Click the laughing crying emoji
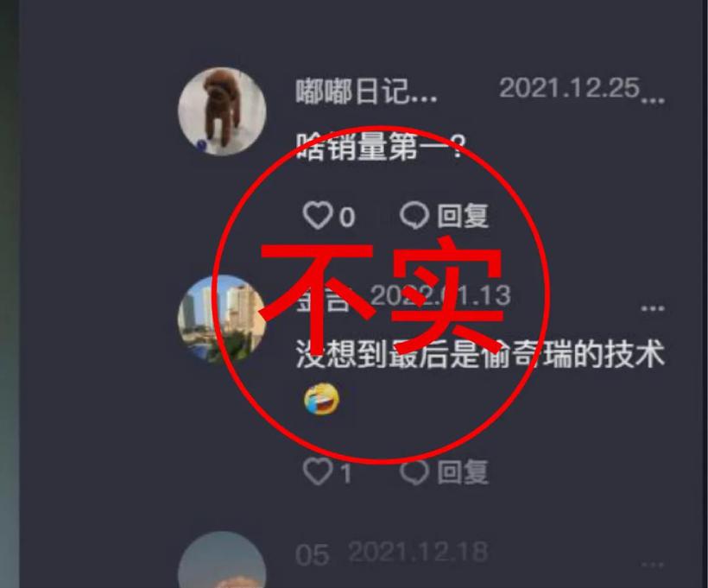708x588 pixels. [322, 399]
